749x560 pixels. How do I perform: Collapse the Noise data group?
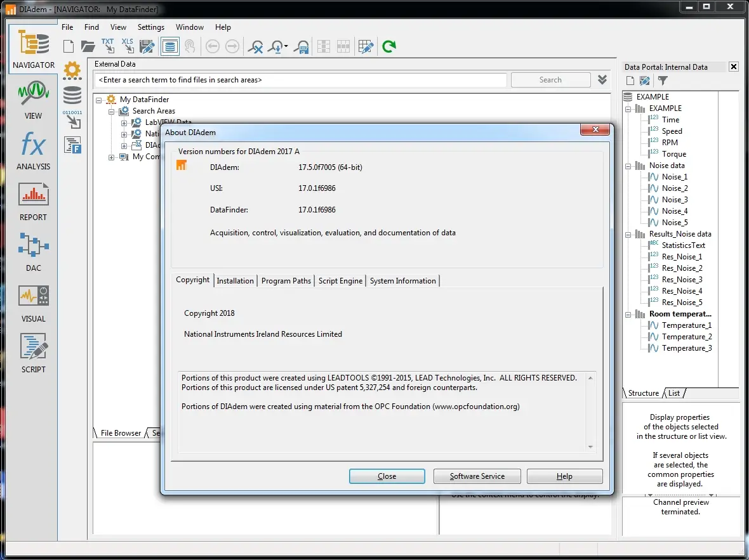628,166
